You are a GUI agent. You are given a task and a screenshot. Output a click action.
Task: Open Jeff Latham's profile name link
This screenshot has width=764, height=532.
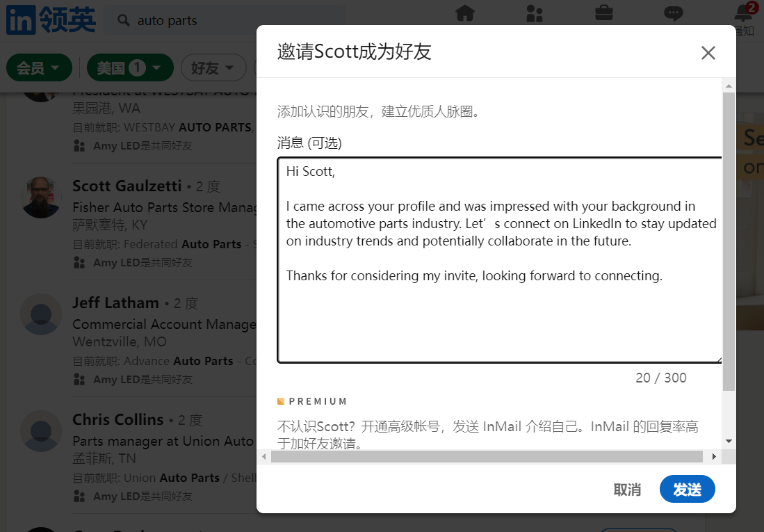pos(115,303)
